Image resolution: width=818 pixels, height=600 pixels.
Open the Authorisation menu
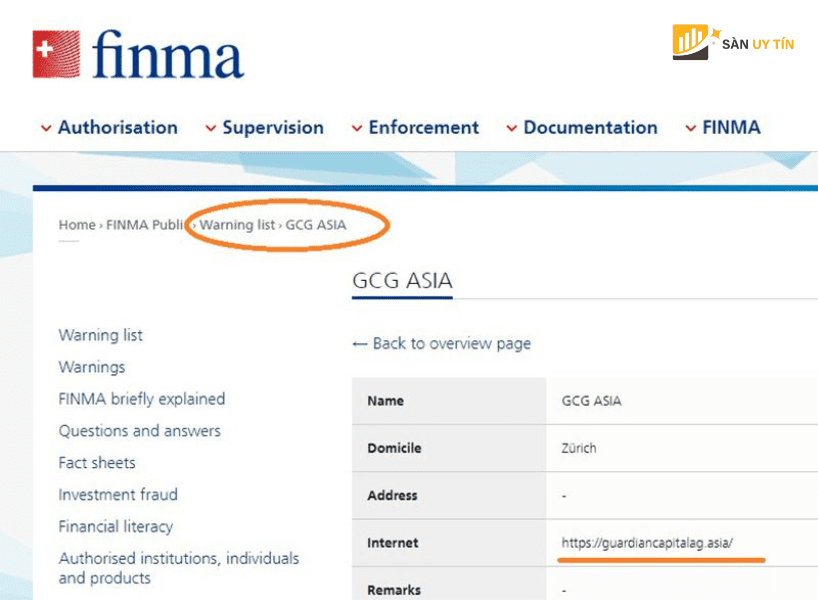coord(117,127)
